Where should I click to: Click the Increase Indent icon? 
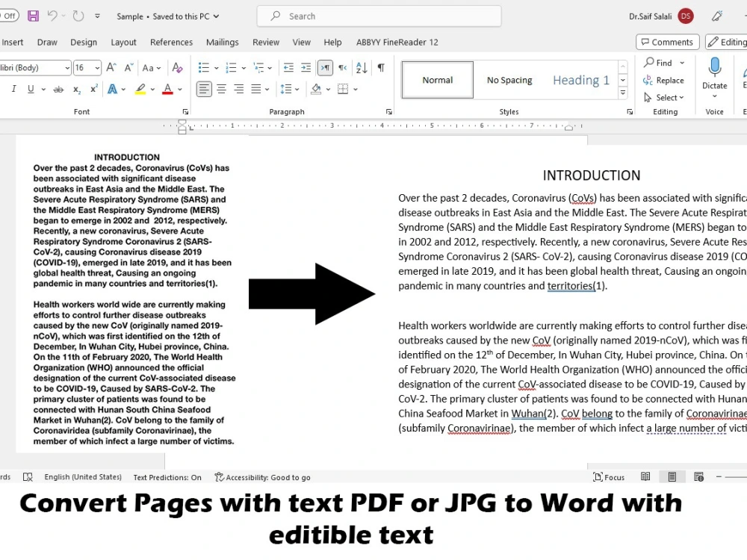tap(306, 68)
